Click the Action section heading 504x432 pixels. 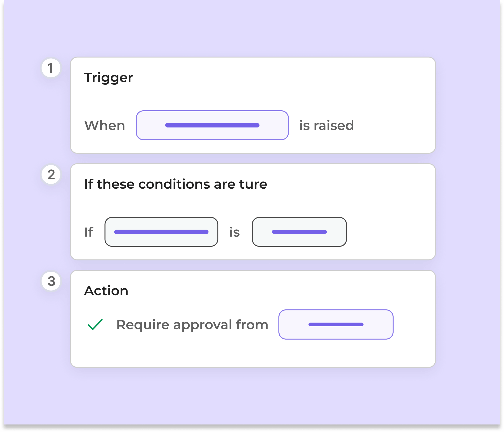point(106,291)
